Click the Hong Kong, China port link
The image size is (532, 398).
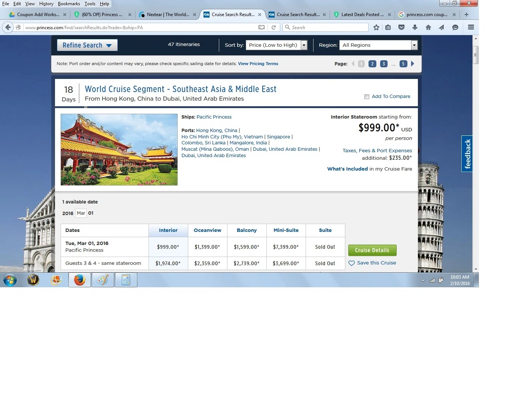[217, 131]
